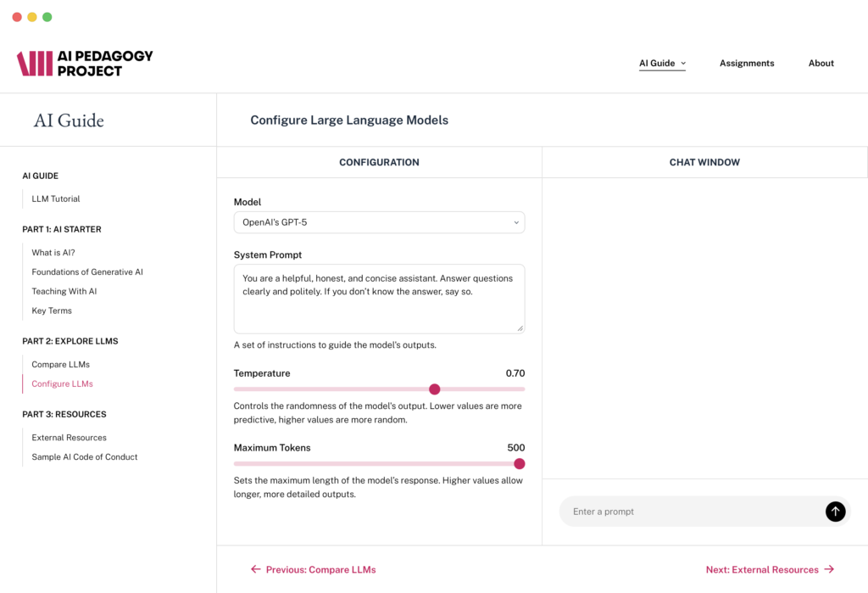The height and width of the screenshot is (593, 868).
Task: Open the Assignments page in top navigation
Action: tap(746, 64)
